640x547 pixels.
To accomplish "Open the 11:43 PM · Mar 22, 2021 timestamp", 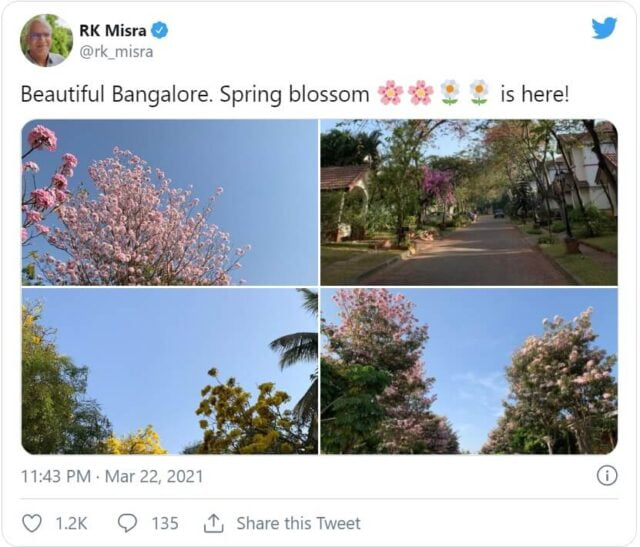I will [x=112, y=477].
